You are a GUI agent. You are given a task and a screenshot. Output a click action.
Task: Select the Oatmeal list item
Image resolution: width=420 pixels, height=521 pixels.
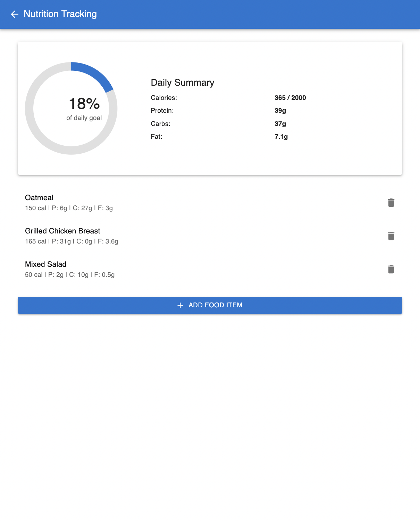pyautogui.click(x=39, y=198)
